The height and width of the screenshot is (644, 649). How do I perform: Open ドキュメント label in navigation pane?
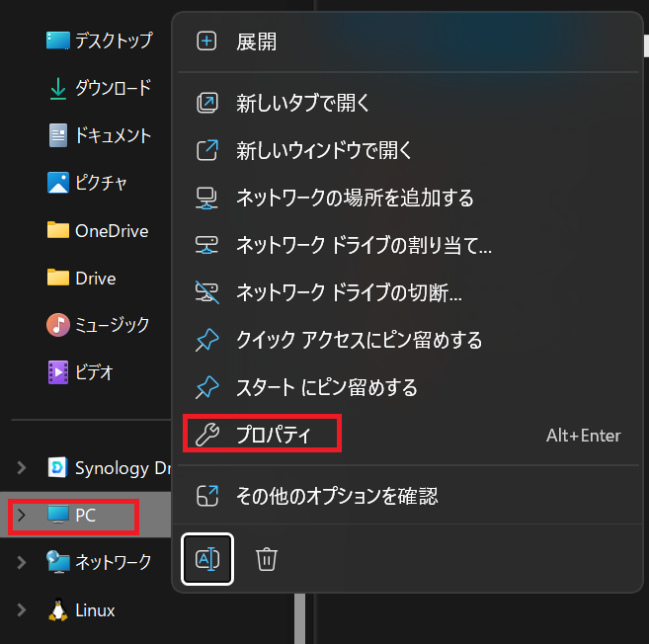(113, 135)
